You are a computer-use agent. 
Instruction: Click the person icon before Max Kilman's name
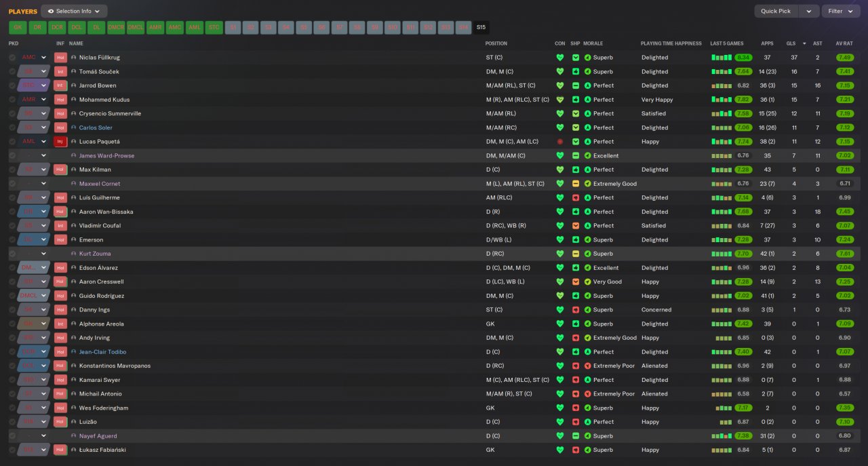click(x=74, y=170)
